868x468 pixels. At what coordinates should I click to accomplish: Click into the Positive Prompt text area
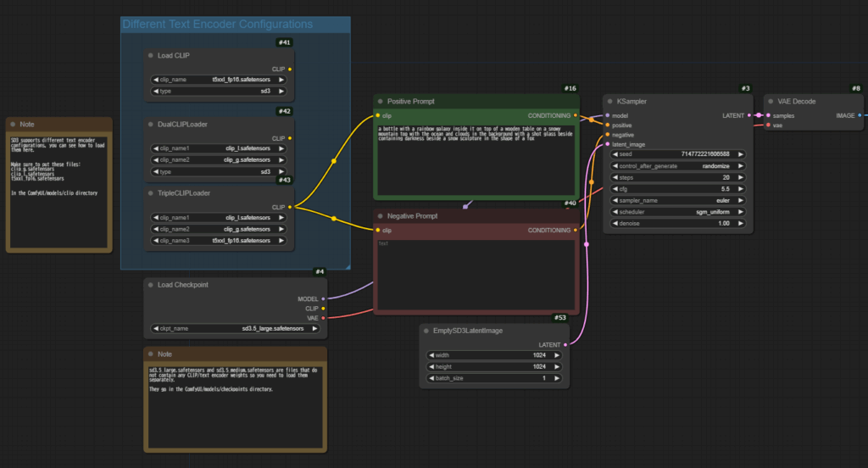coord(476,159)
